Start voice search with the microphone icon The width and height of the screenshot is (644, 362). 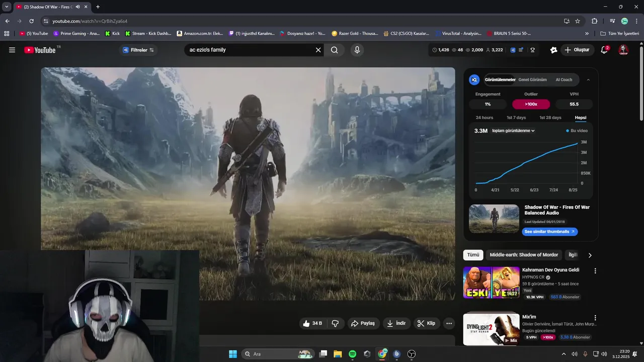357,50
